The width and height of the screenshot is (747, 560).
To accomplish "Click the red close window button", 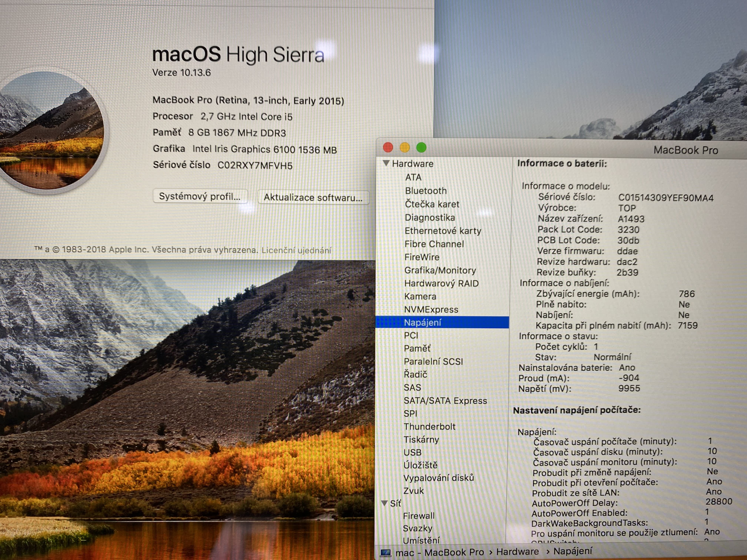I will (x=388, y=148).
